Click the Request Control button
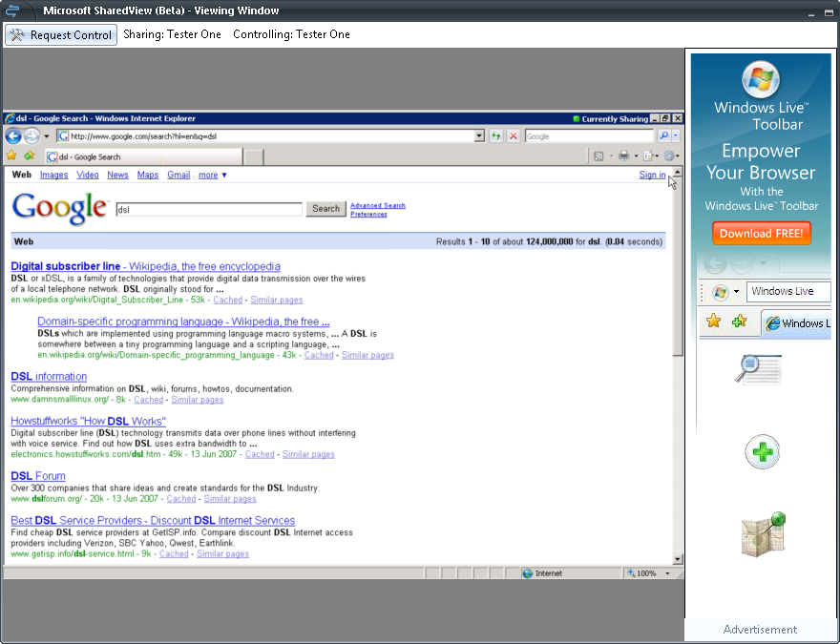This screenshot has height=644, width=840. point(61,34)
